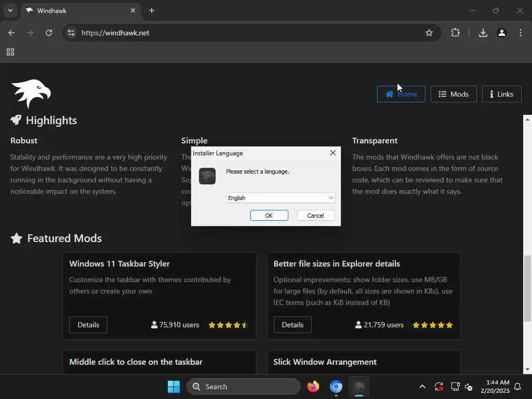Click the Robust highlight heading

click(24, 140)
